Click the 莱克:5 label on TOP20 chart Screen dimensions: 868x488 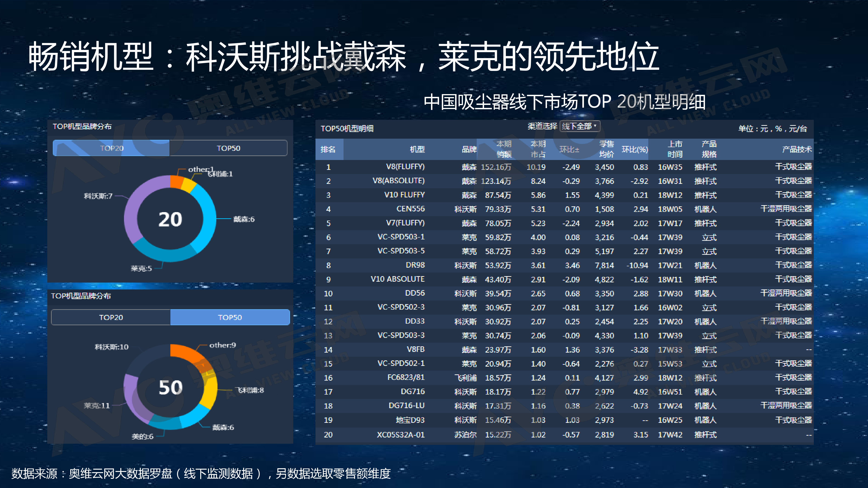point(141,268)
